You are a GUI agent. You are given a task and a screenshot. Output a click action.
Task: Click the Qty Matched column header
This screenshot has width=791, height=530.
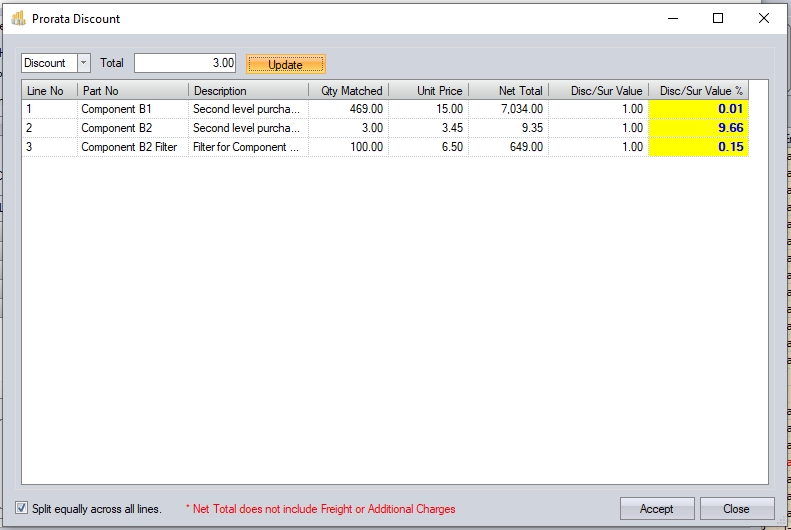[x=348, y=91]
